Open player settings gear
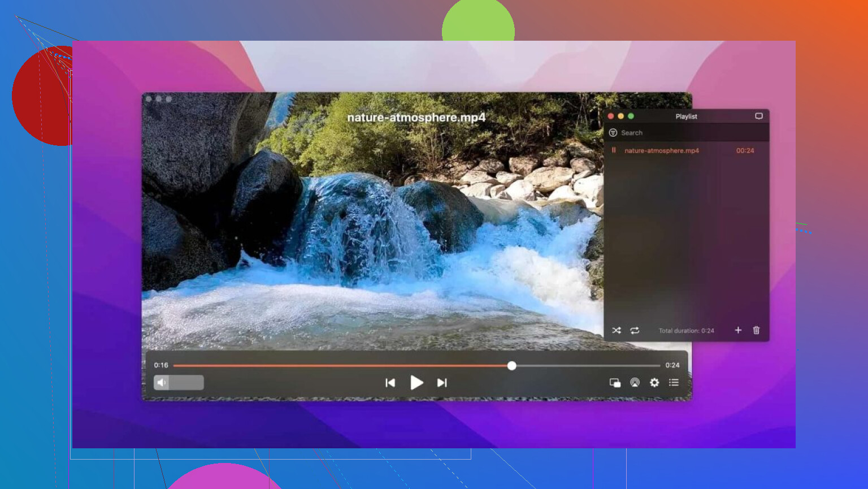 tap(654, 383)
